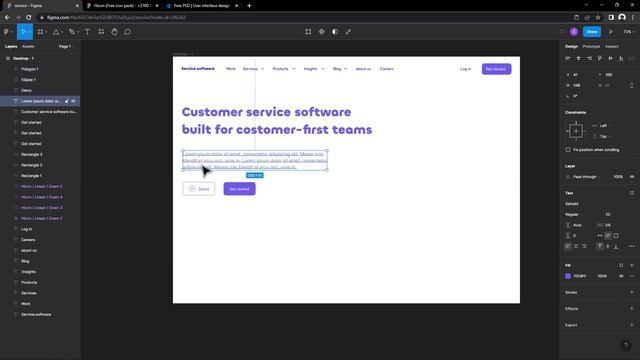
Task: Add export setting with plus icon
Action: (x=632, y=325)
